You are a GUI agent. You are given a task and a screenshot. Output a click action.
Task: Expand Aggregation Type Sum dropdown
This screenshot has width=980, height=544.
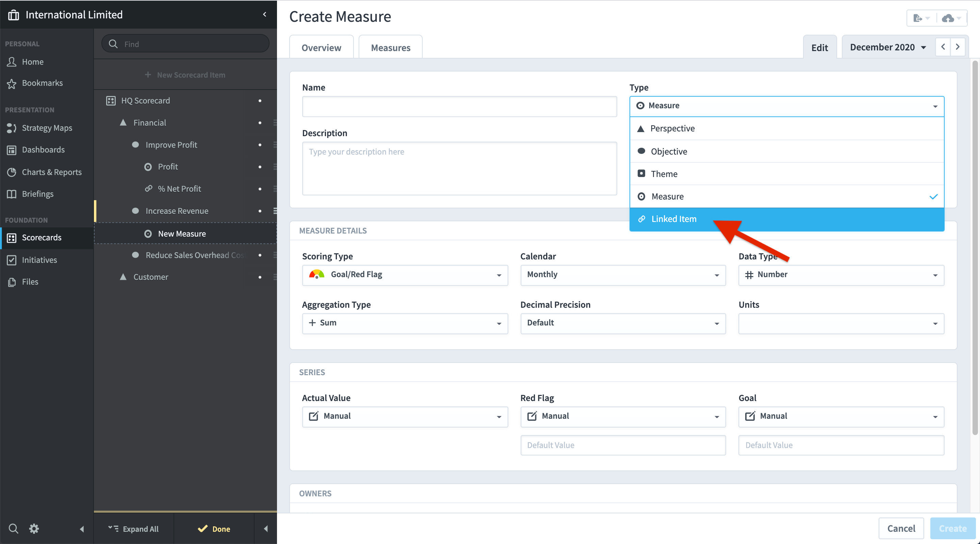(x=405, y=323)
